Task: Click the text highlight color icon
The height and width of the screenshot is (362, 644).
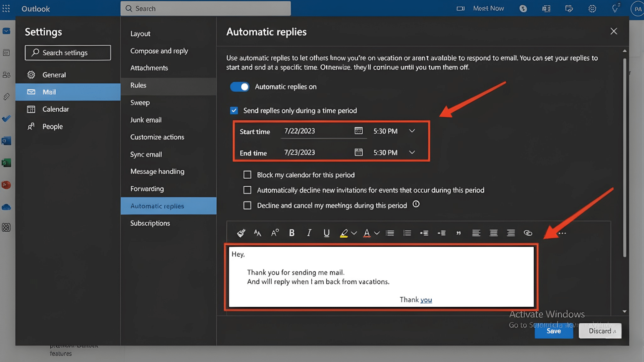Action: pyautogui.click(x=344, y=233)
